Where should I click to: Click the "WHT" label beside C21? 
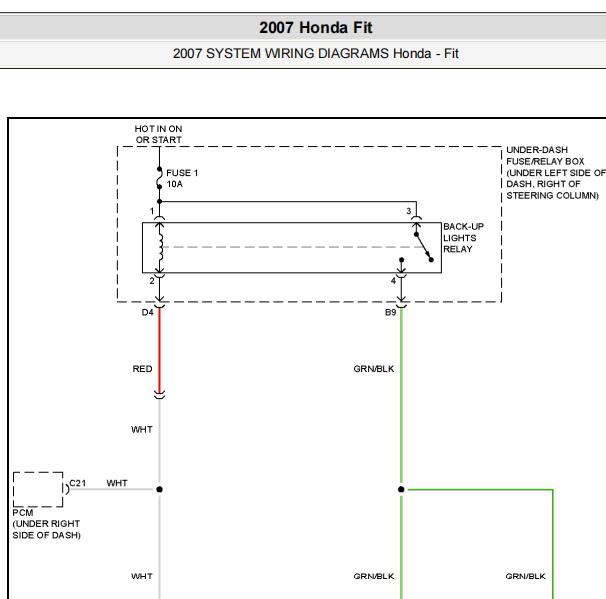(117, 483)
